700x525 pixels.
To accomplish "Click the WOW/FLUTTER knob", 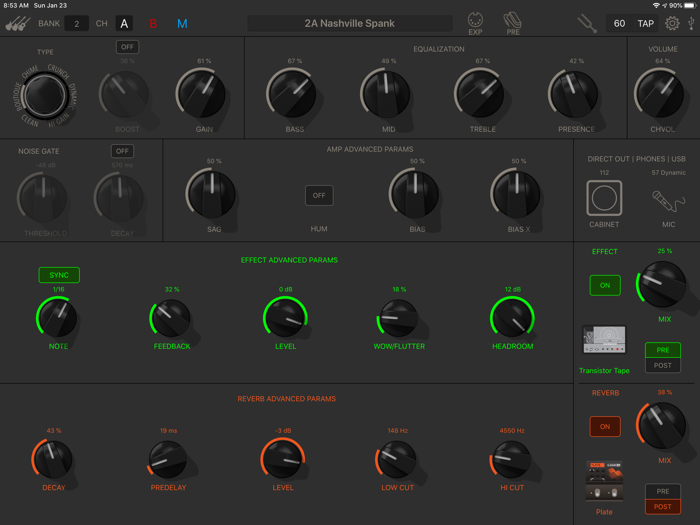I will click(x=399, y=318).
